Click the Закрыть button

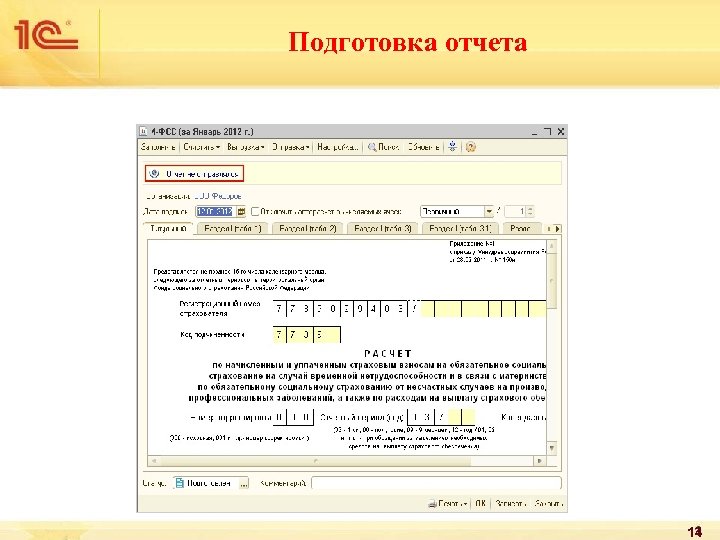[548, 504]
